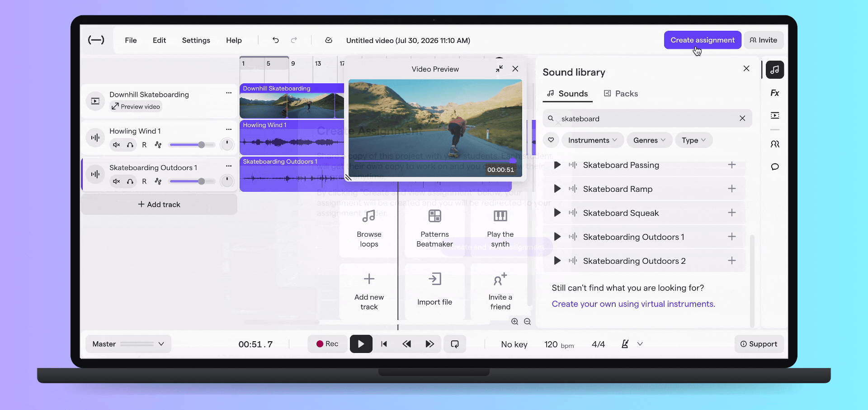Image resolution: width=868 pixels, height=410 pixels.
Task: Open the video panel sidebar icon
Action: point(775,115)
